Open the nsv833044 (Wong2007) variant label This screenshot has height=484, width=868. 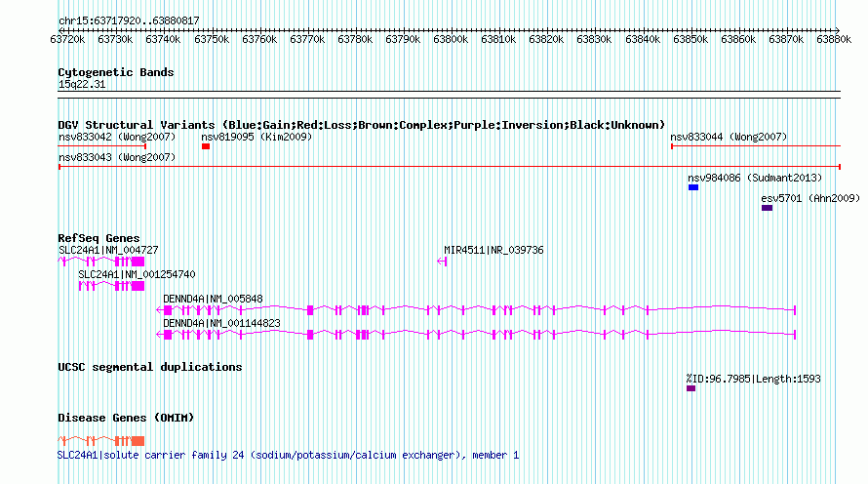click(x=729, y=137)
